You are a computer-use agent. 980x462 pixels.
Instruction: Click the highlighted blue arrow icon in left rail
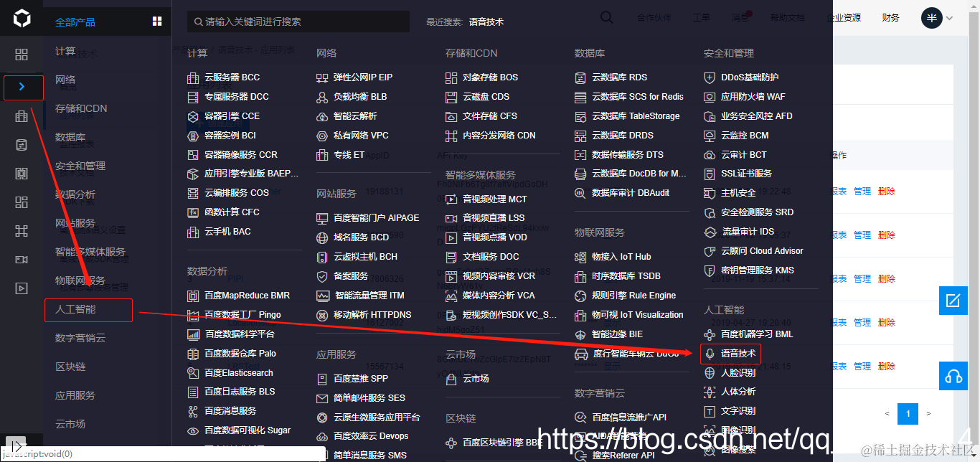(22, 87)
